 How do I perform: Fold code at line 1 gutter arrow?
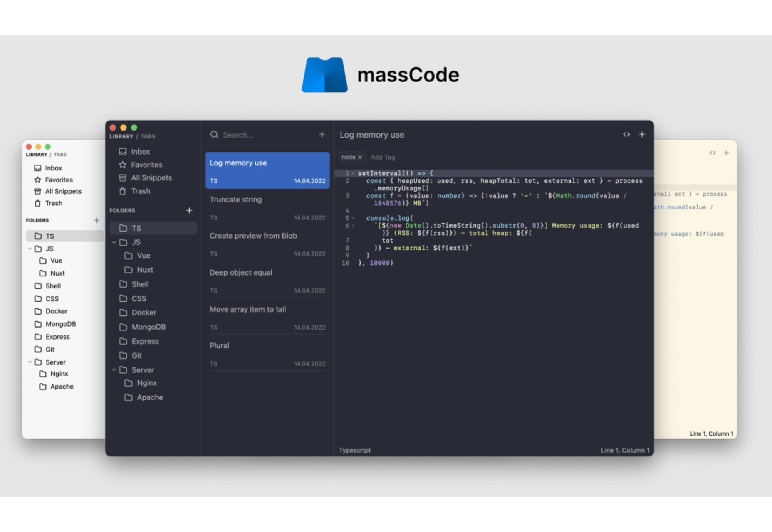tap(353, 173)
